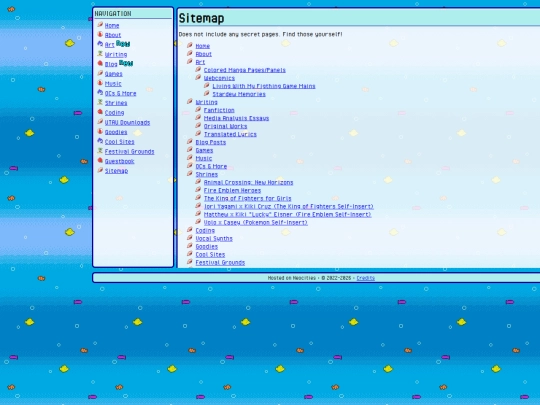The height and width of the screenshot is (405, 540).
Task: Open Iori Yagami x Kiki Cruz link
Action: pyautogui.click(x=289, y=207)
